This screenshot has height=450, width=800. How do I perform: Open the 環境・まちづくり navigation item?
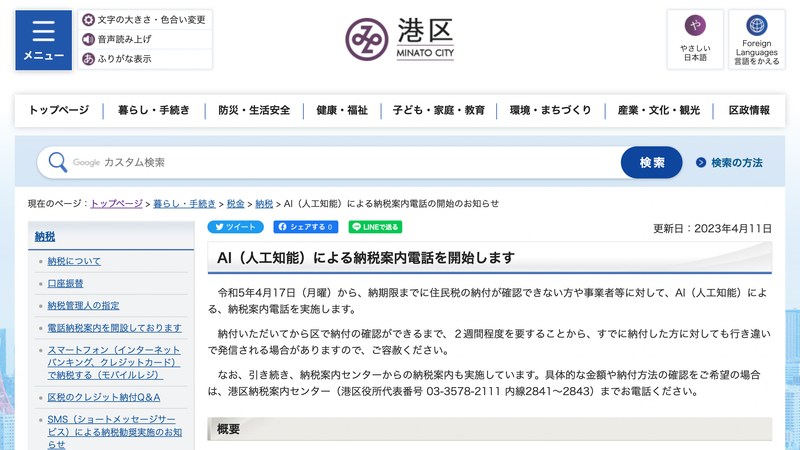pyautogui.click(x=551, y=110)
